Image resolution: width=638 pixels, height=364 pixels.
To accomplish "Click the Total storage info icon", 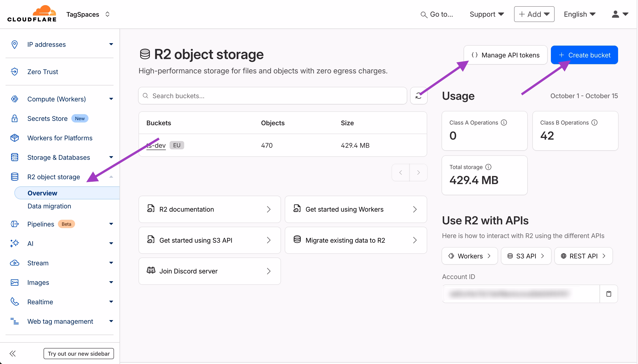I will coord(488,167).
